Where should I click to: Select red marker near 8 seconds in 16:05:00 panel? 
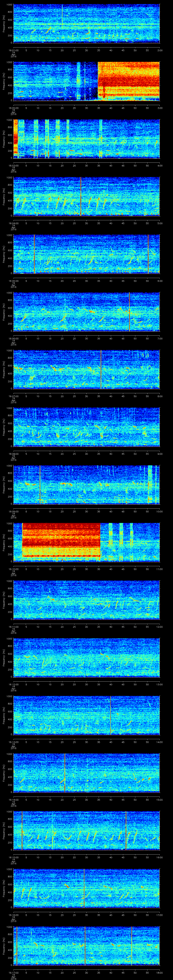tap(34, 254)
